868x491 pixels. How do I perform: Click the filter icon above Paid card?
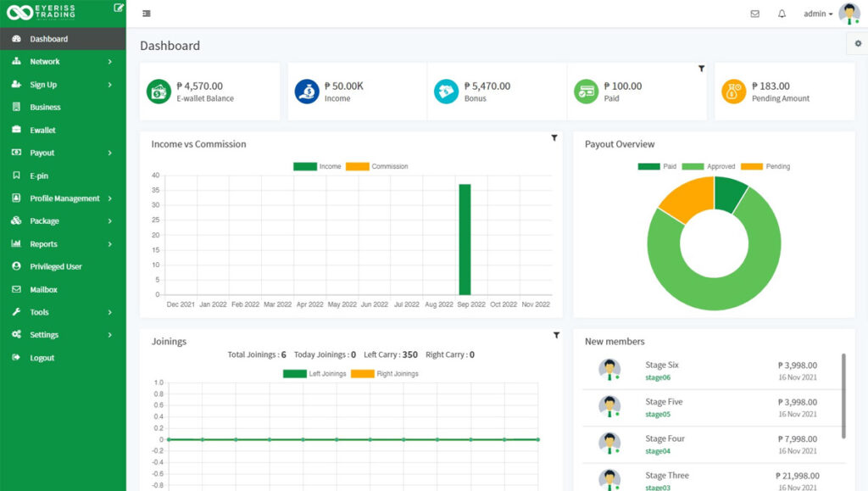coord(701,69)
